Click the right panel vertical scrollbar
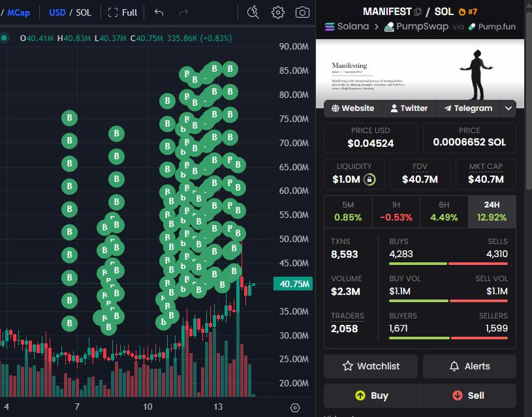 tap(529, 100)
